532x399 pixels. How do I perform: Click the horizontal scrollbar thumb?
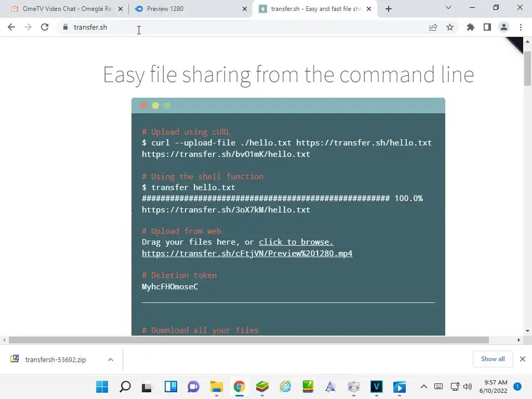(x=249, y=340)
